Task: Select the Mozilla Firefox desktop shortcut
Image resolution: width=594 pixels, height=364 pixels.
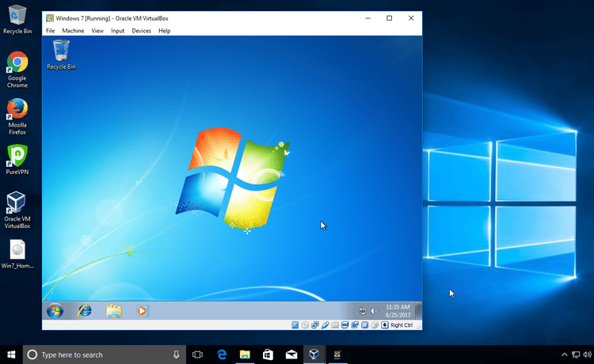Action: point(17,117)
